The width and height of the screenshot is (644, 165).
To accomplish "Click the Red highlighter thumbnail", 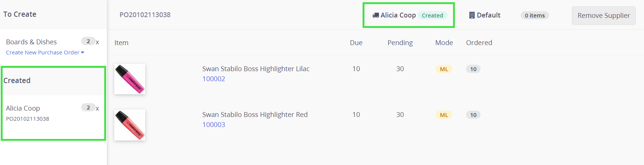I will (130, 125).
